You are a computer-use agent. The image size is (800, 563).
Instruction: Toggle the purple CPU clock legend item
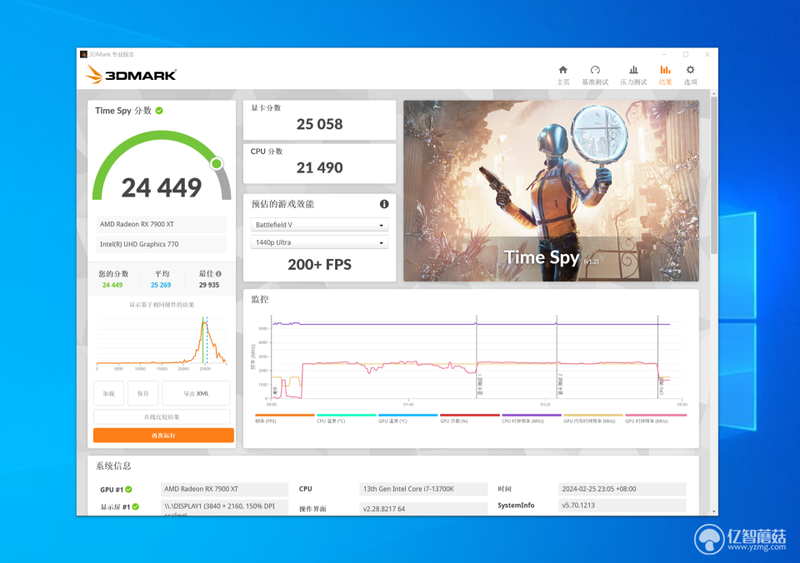532,418
